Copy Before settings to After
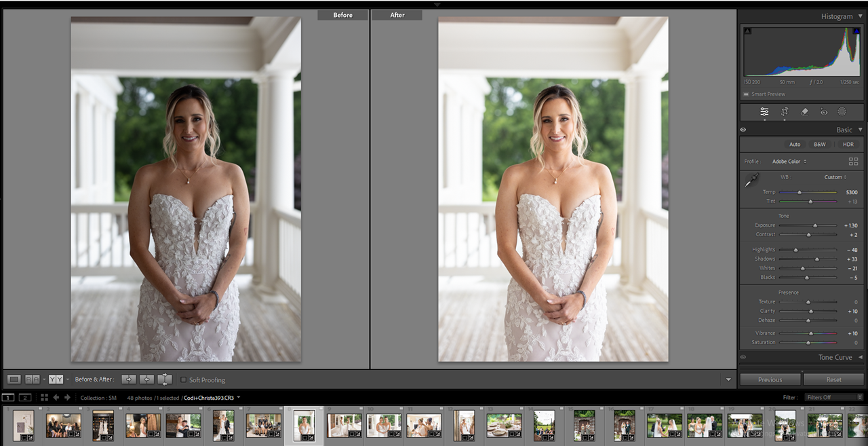The height and width of the screenshot is (446, 868). 129,379
